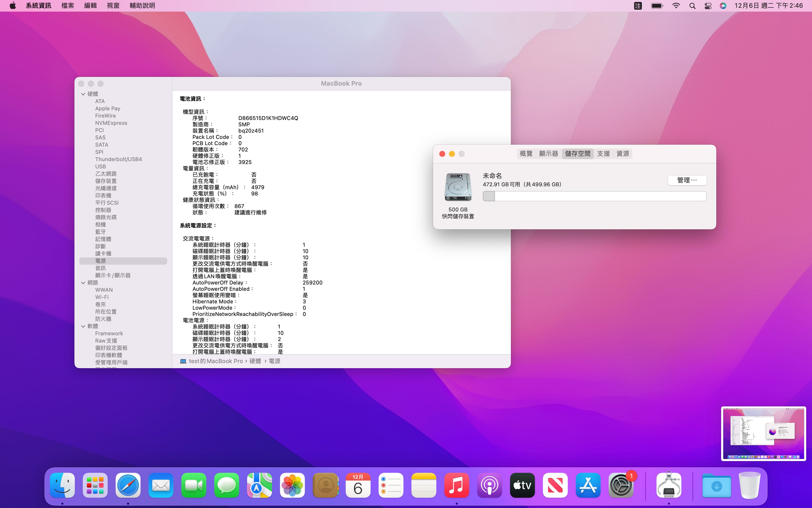Screen dimensions: 812x508
Task: Click the 500 GB flash drive icon
Action: [x=458, y=187]
